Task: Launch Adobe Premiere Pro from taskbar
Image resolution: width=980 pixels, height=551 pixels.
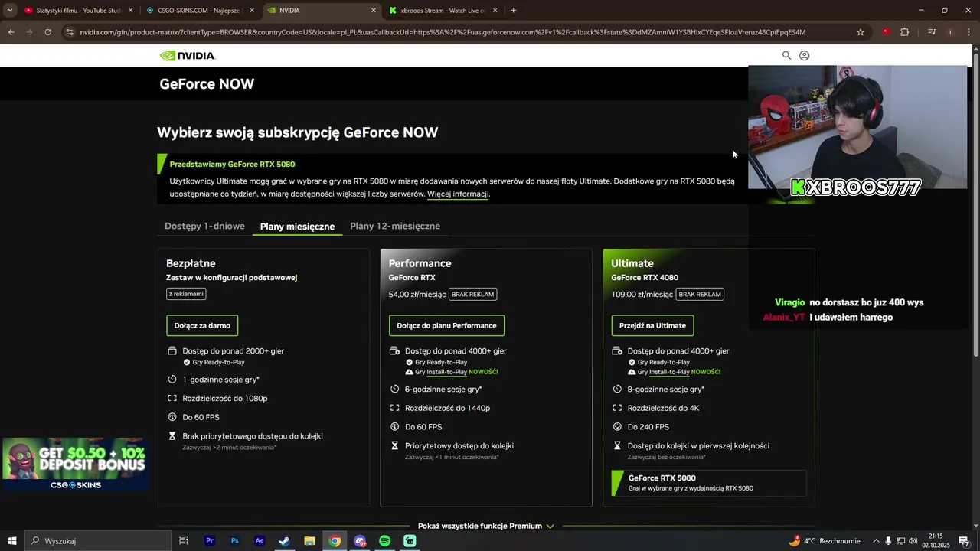Action: [209, 541]
